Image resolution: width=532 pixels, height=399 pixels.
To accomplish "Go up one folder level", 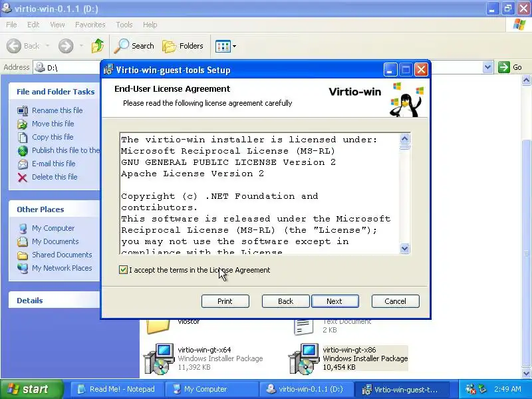I will click(x=98, y=46).
